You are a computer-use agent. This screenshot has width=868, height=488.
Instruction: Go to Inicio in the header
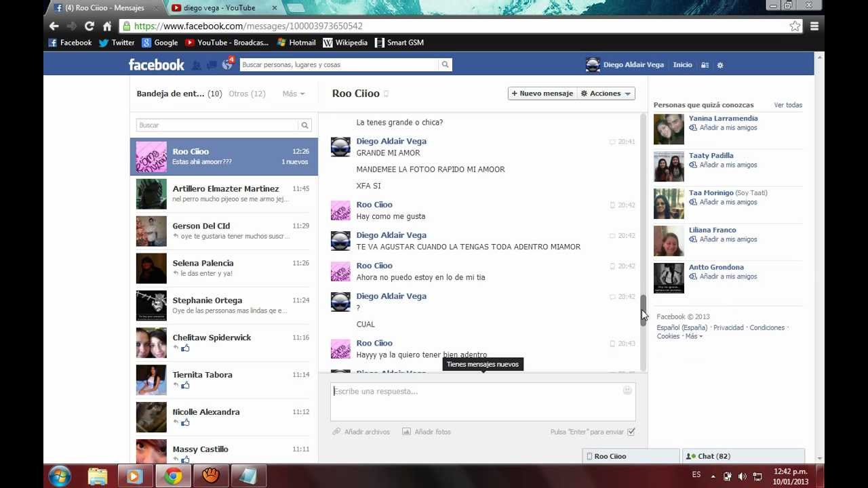[682, 65]
